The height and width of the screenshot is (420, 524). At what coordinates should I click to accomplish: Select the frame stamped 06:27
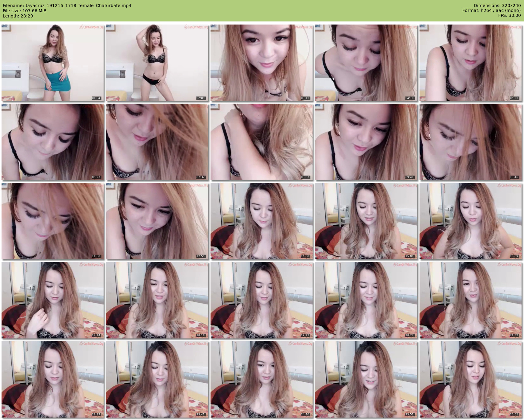pos(53,142)
